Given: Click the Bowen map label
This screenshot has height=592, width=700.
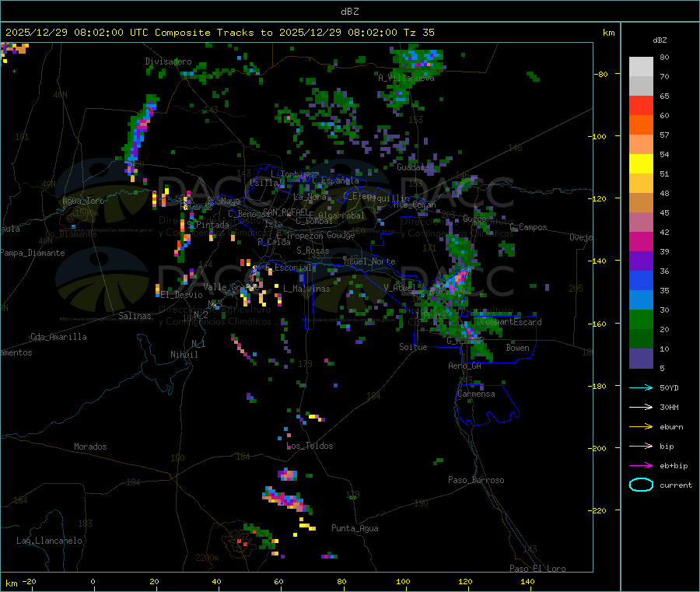Looking at the screenshot, I should (517, 347).
